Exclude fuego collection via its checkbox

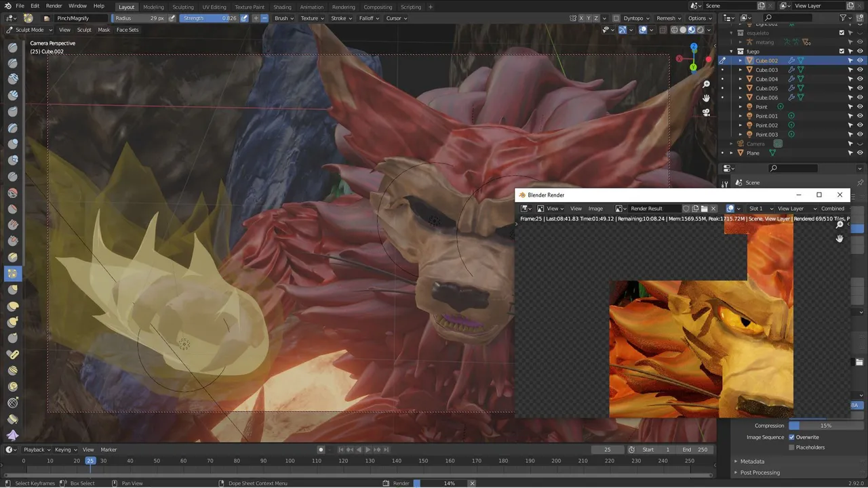click(842, 52)
